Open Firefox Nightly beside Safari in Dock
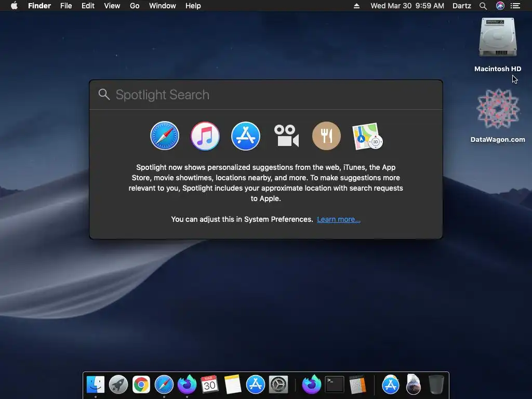The height and width of the screenshot is (399, 532). click(x=187, y=384)
